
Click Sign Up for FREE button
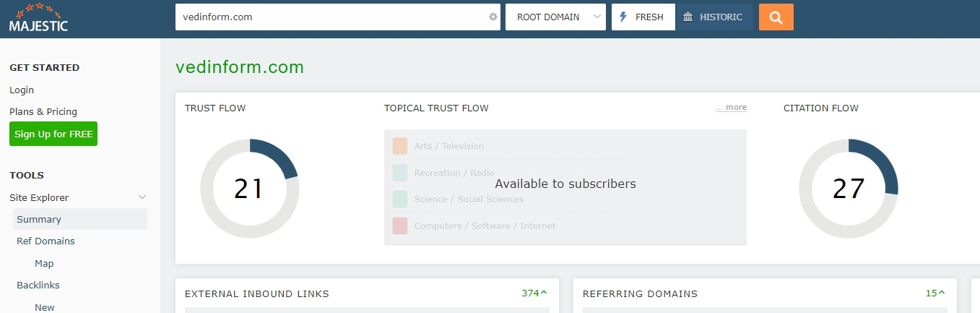(53, 134)
